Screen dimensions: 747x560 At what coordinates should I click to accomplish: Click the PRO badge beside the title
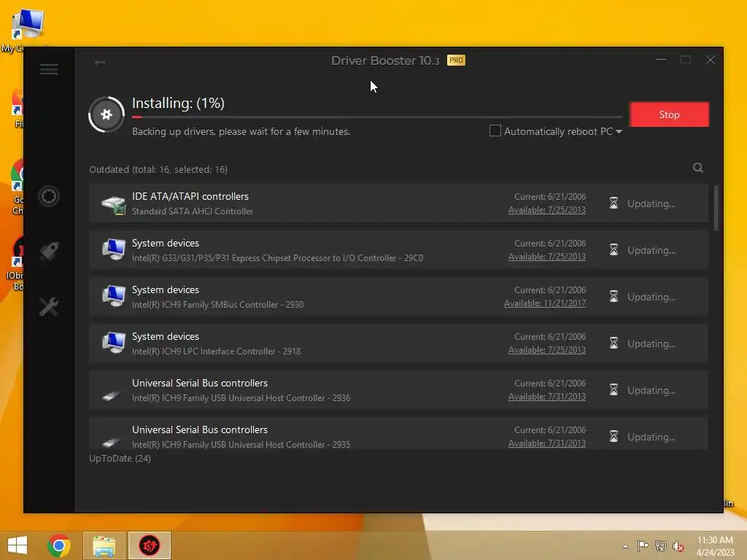tap(456, 61)
